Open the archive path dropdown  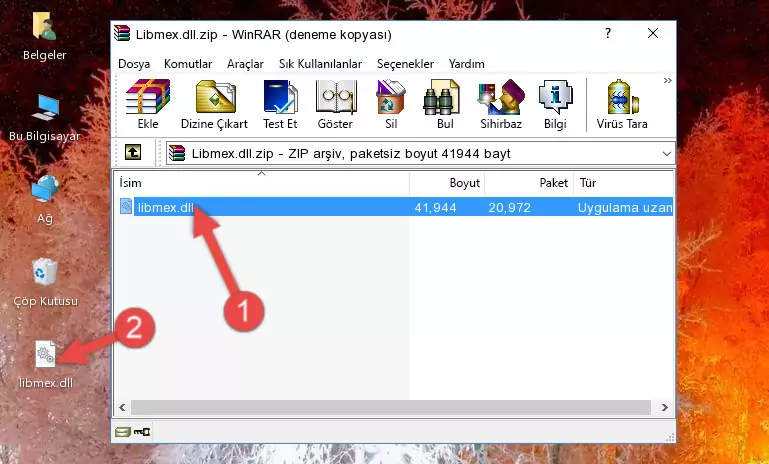pos(666,154)
